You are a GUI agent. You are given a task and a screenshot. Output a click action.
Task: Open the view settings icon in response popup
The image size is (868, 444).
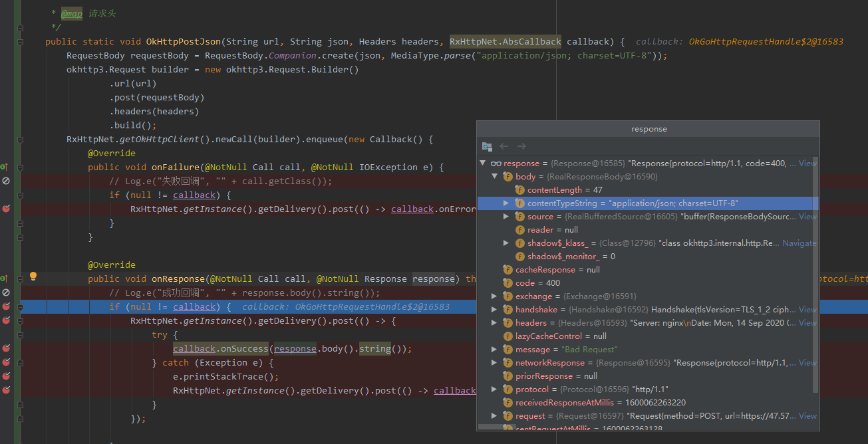tap(488, 146)
